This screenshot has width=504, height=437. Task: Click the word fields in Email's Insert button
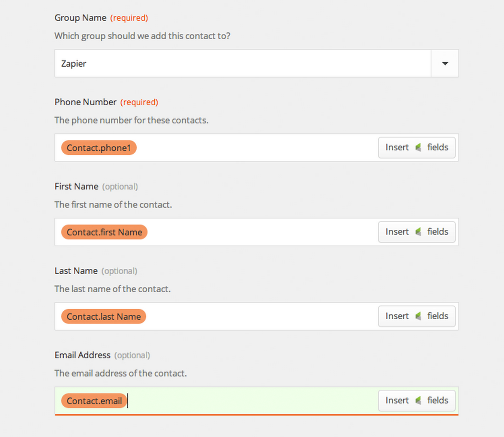(438, 400)
